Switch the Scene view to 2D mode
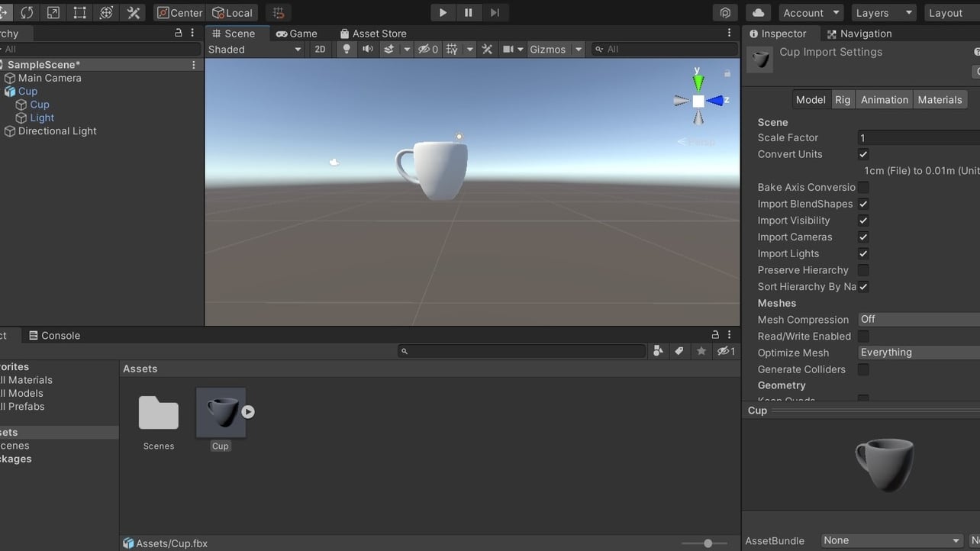Image resolution: width=980 pixels, height=551 pixels. point(320,49)
